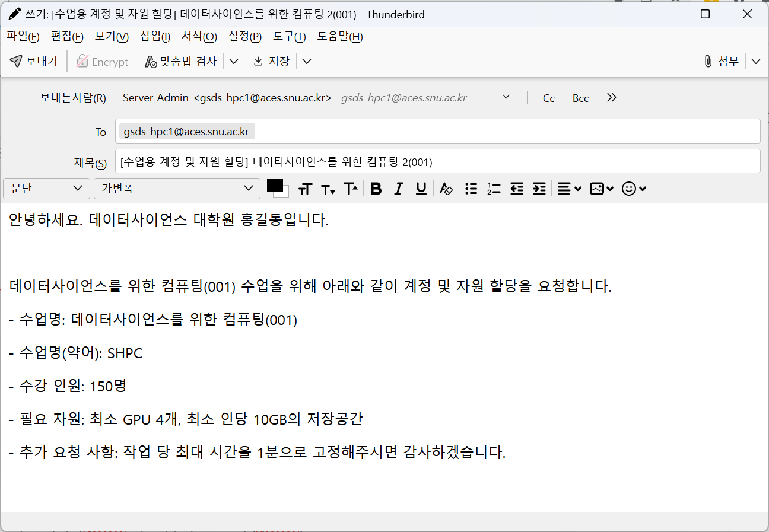Image resolution: width=769 pixels, height=532 pixels.
Task: Open the 삽입 (Insert) menu
Action: [x=155, y=37]
